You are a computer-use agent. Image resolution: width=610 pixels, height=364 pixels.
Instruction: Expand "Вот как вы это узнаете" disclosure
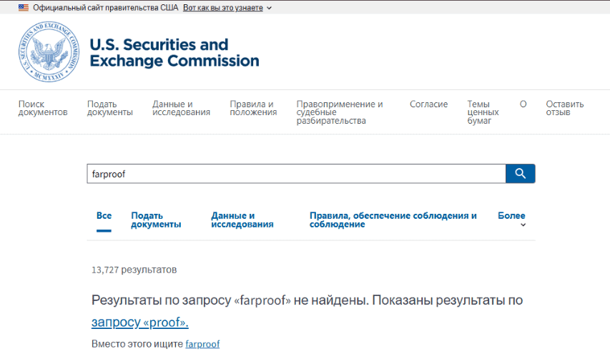[x=227, y=7]
